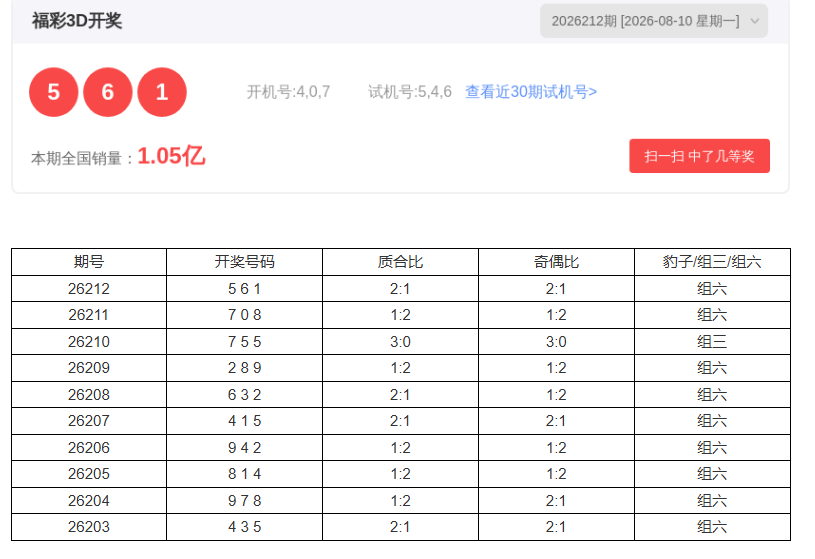
Task: Click the 开奖号码 column header
Action: tap(244, 262)
